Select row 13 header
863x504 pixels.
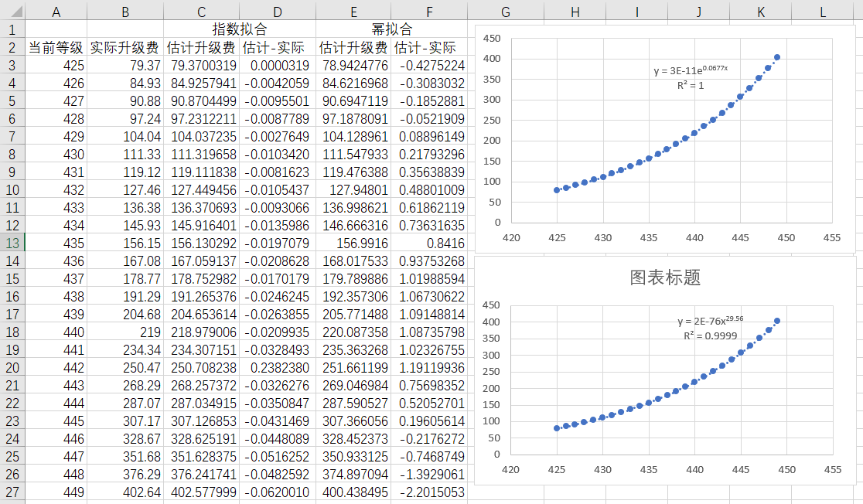(x=12, y=243)
